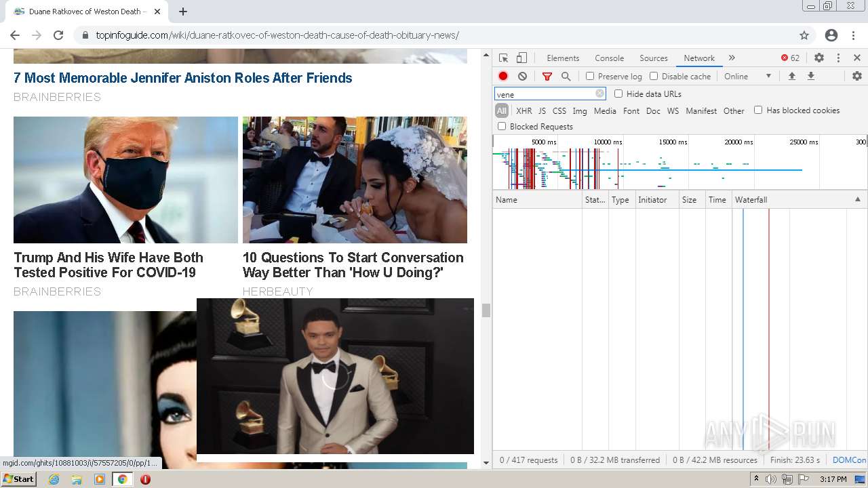Open Jennifer Aniston Roles article link
868x488 pixels.
tap(183, 78)
